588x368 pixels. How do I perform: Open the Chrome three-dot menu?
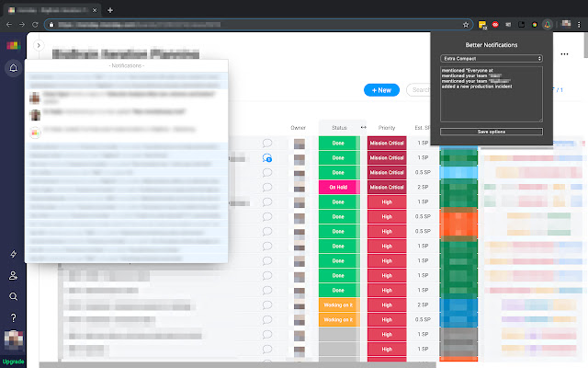click(579, 25)
